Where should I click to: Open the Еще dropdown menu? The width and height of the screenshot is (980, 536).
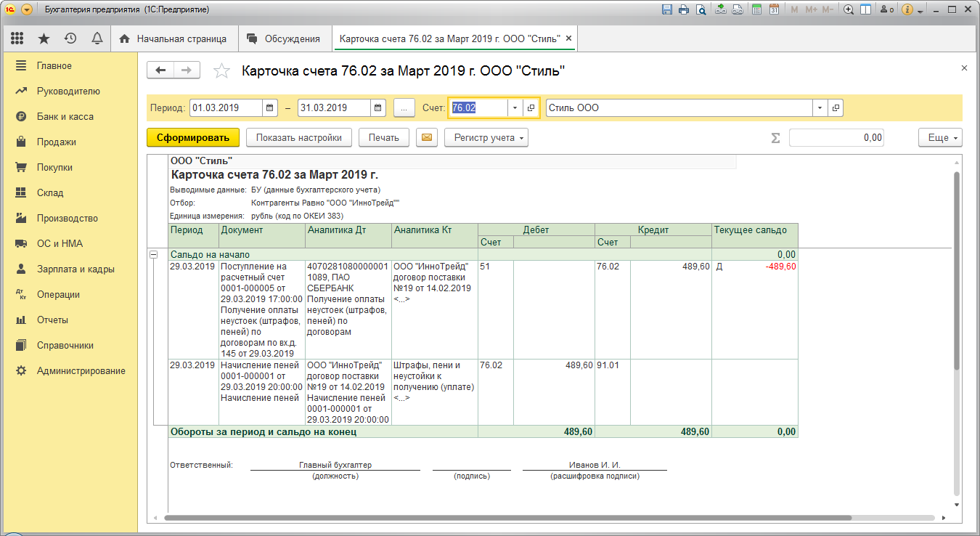click(x=940, y=137)
